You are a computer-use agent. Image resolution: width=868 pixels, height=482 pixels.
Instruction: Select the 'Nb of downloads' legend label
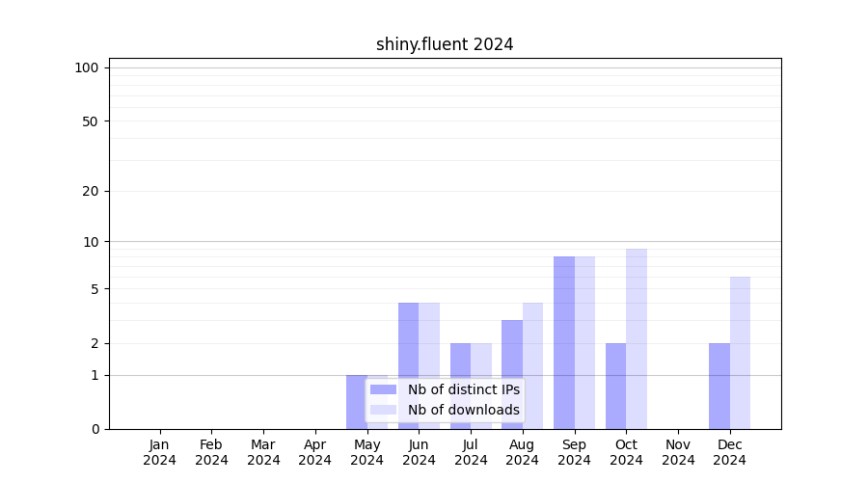(463, 410)
